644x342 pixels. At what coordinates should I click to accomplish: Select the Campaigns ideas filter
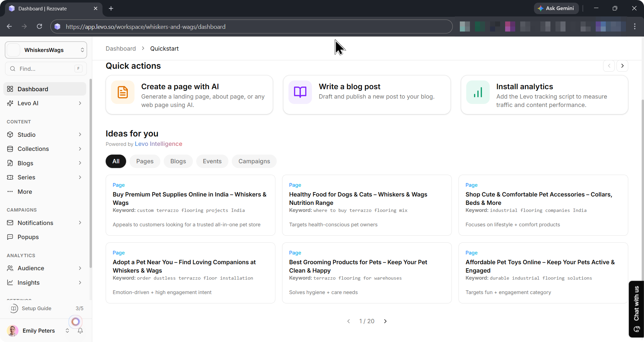pos(254,161)
